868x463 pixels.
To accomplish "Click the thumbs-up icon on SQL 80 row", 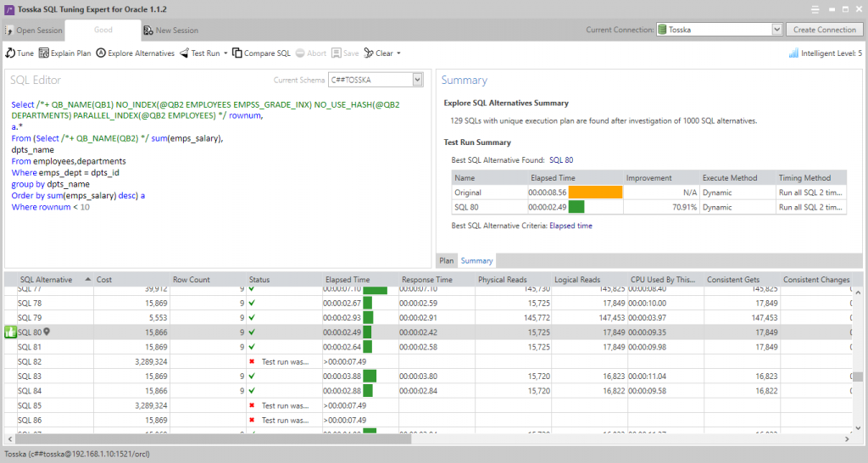I will [10, 332].
